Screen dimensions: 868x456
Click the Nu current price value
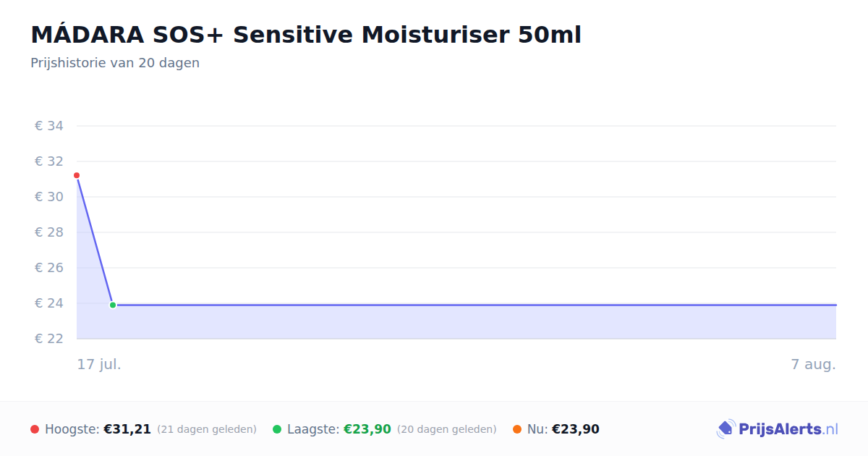[576, 429]
